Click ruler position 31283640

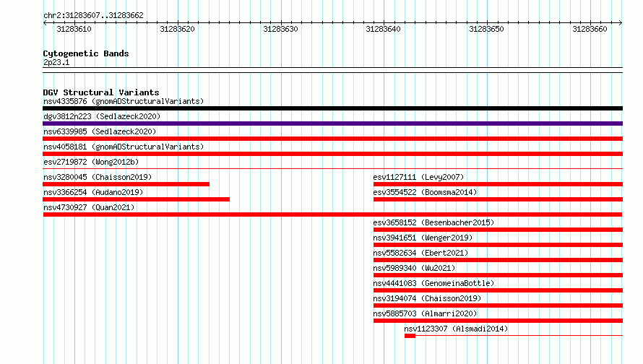click(x=383, y=29)
